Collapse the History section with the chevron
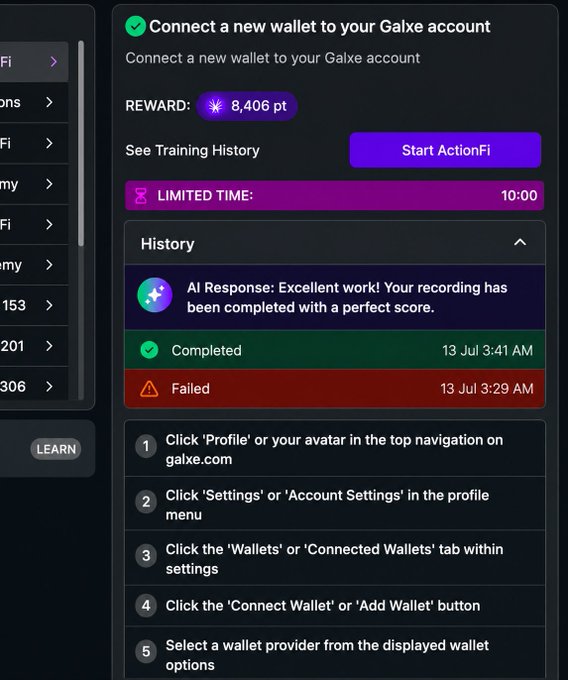This screenshot has width=568, height=680. (x=520, y=242)
